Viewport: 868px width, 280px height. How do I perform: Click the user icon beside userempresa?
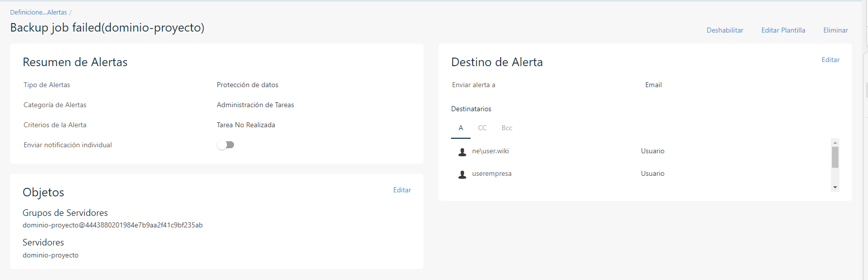(x=462, y=174)
